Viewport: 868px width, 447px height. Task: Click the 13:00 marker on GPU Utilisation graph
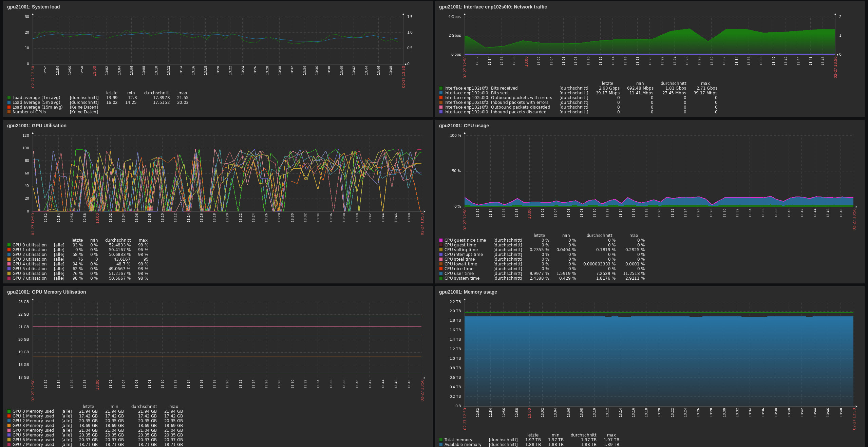point(97,218)
